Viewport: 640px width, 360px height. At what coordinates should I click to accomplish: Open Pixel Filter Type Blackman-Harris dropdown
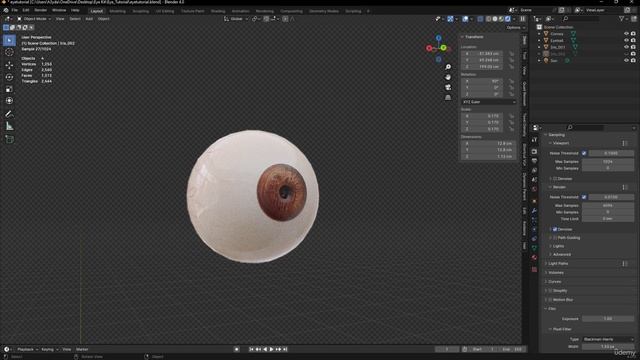coord(608,339)
